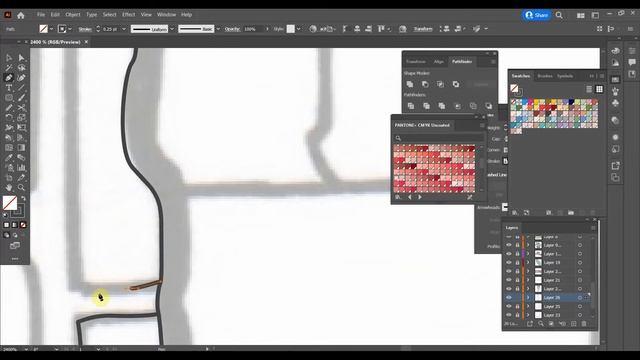Choose the Magic Wand tool
The image size is (640, 360).
9,68
